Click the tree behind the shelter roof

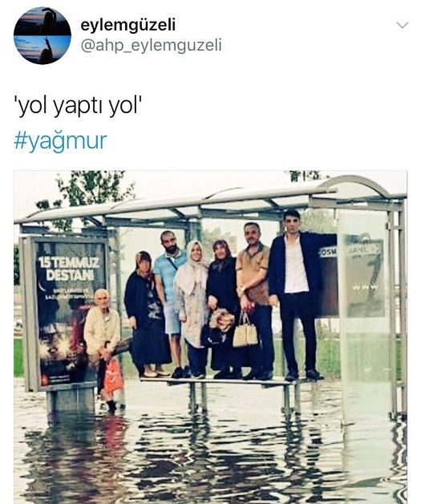click(x=88, y=189)
